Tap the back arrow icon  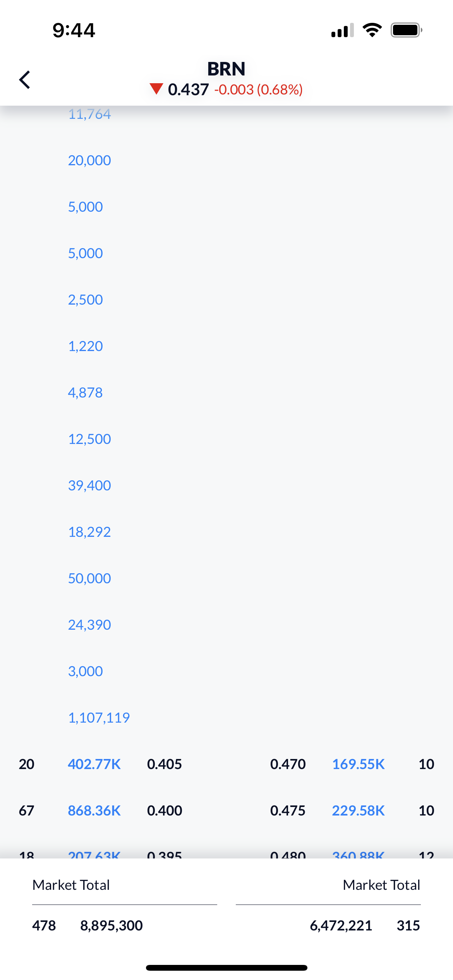tap(25, 80)
